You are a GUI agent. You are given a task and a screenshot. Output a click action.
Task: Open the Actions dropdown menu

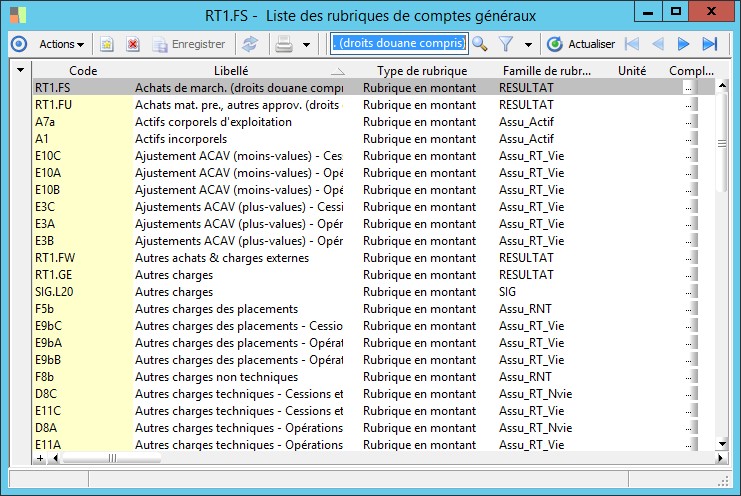coord(61,44)
